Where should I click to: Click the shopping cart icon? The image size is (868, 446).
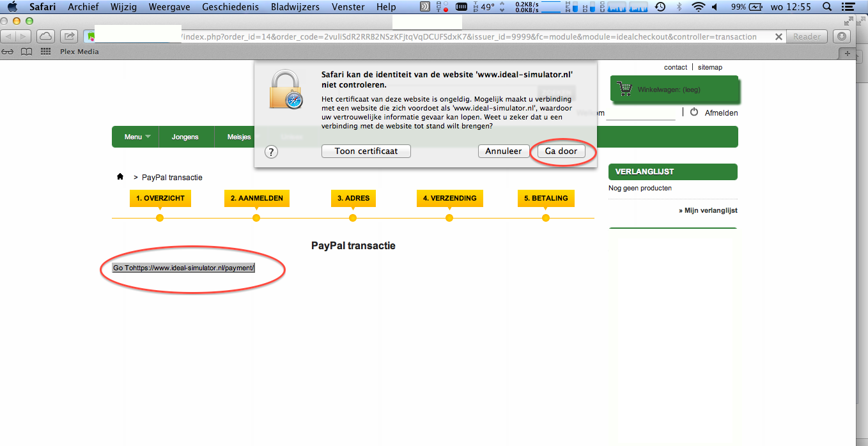click(x=624, y=89)
